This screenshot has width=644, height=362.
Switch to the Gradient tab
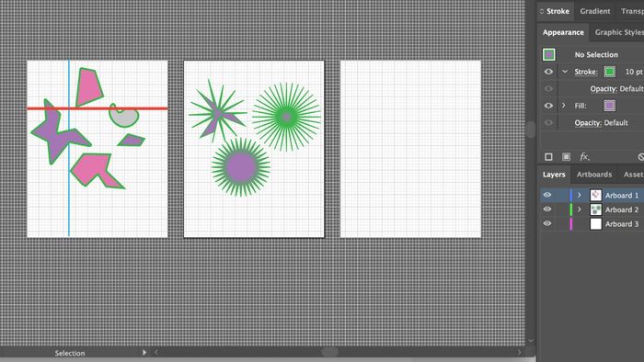click(x=595, y=11)
